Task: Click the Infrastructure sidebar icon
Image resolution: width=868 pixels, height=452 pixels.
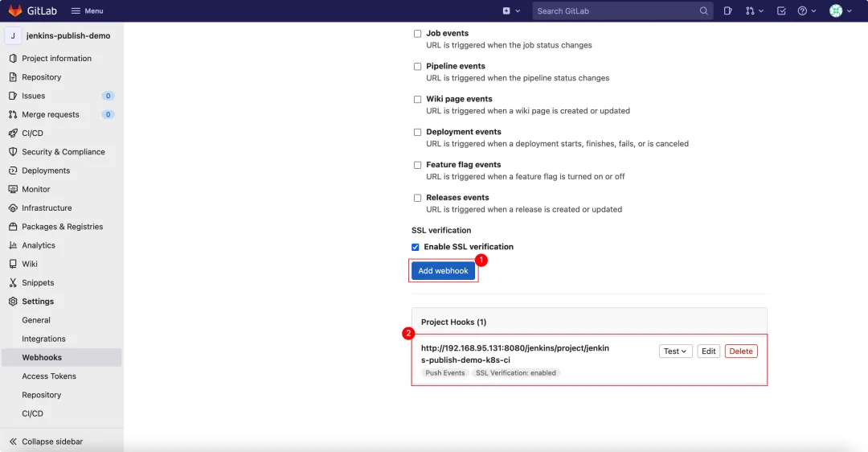Action: [x=13, y=208]
